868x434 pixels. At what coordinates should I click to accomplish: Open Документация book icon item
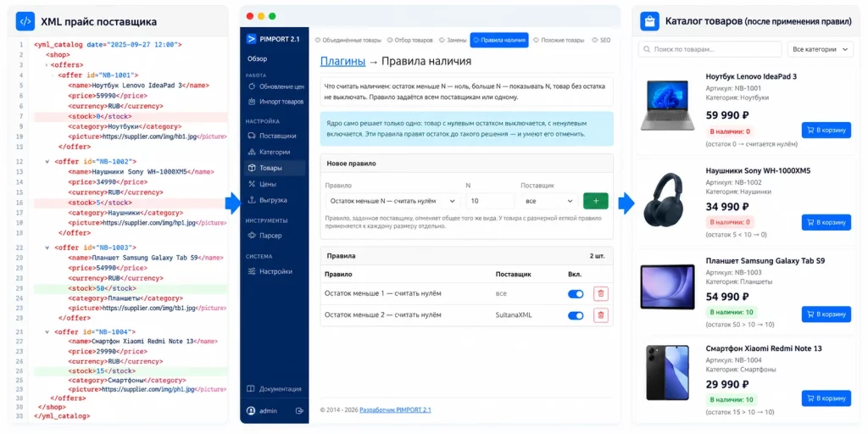pyautogui.click(x=275, y=388)
